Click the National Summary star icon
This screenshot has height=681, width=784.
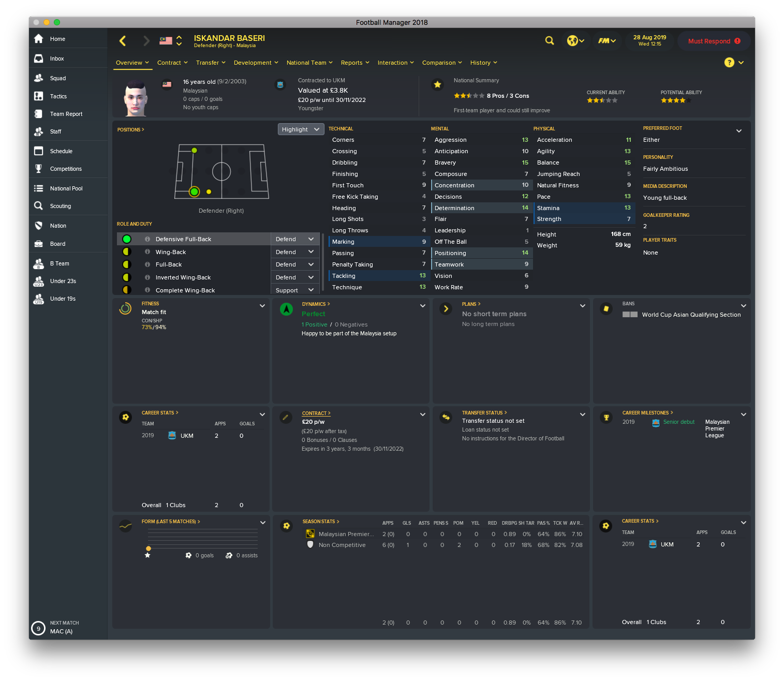438,84
